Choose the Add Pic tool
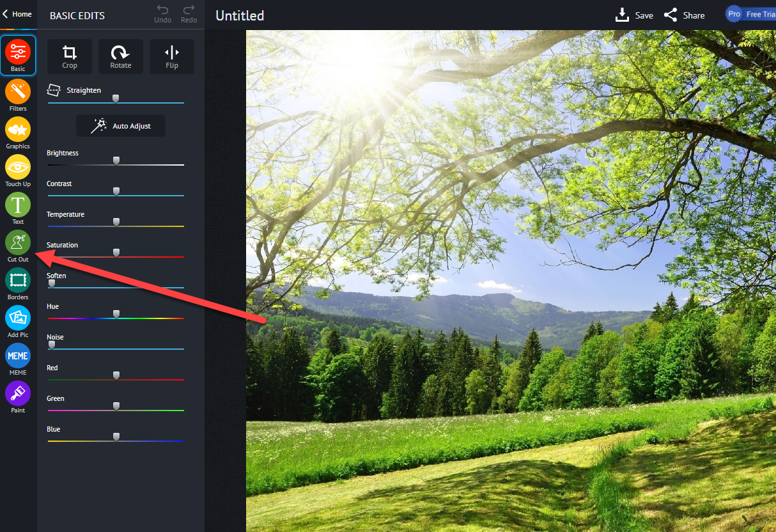Viewport: 776px width, 532px height. [18, 322]
